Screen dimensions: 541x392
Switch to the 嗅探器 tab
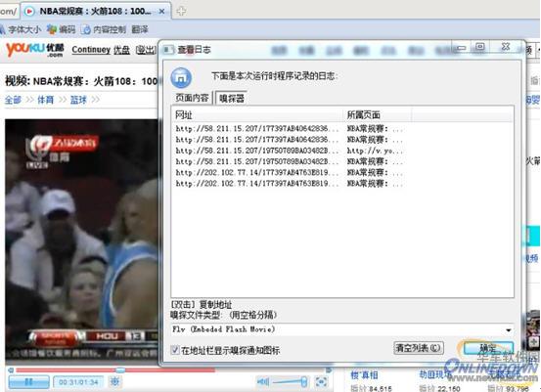232,99
